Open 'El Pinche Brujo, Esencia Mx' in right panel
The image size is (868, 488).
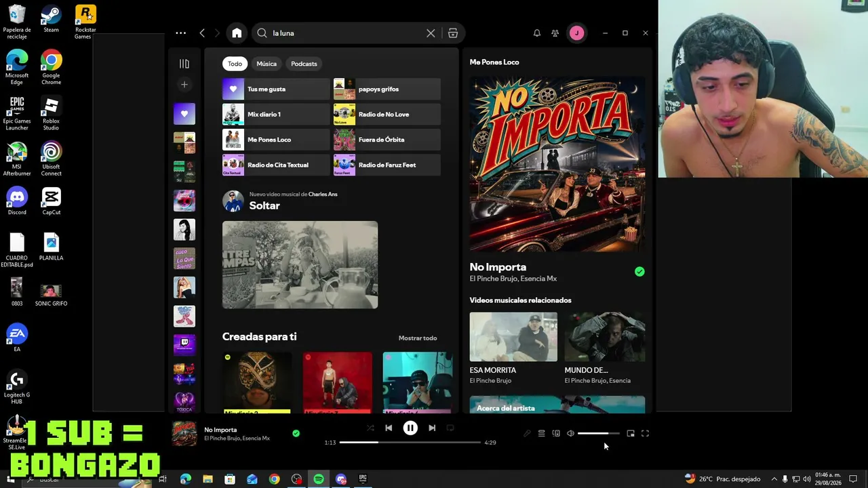(x=513, y=279)
